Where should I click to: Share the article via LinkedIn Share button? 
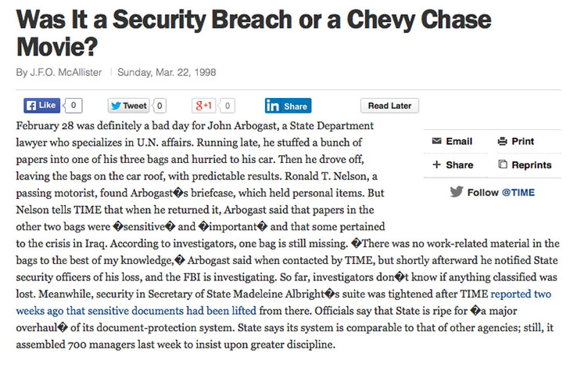[288, 106]
